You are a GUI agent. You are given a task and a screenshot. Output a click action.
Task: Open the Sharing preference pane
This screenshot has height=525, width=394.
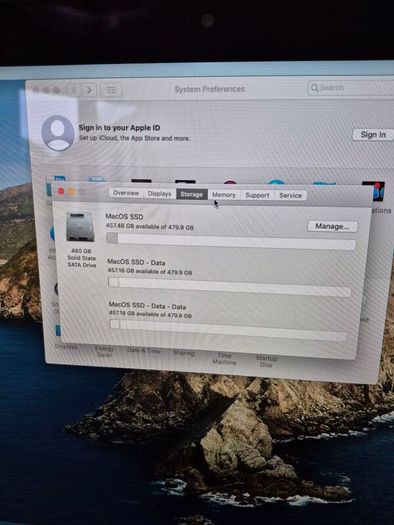[184, 353]
